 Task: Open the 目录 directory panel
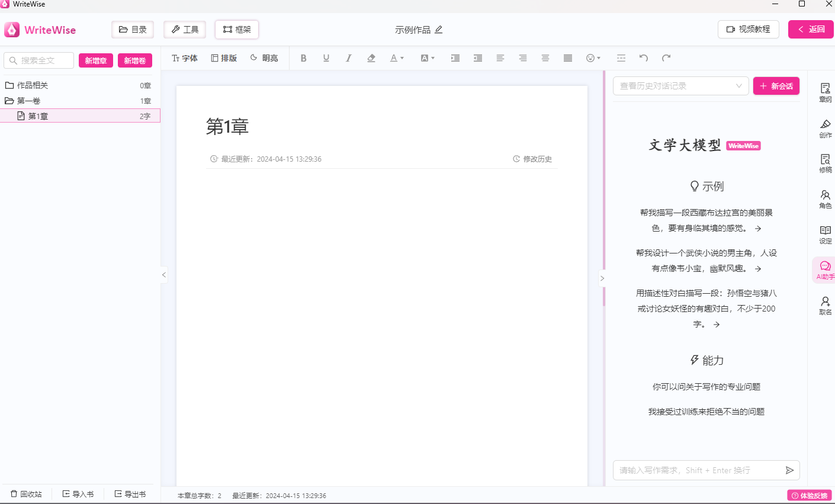(133, 30)
